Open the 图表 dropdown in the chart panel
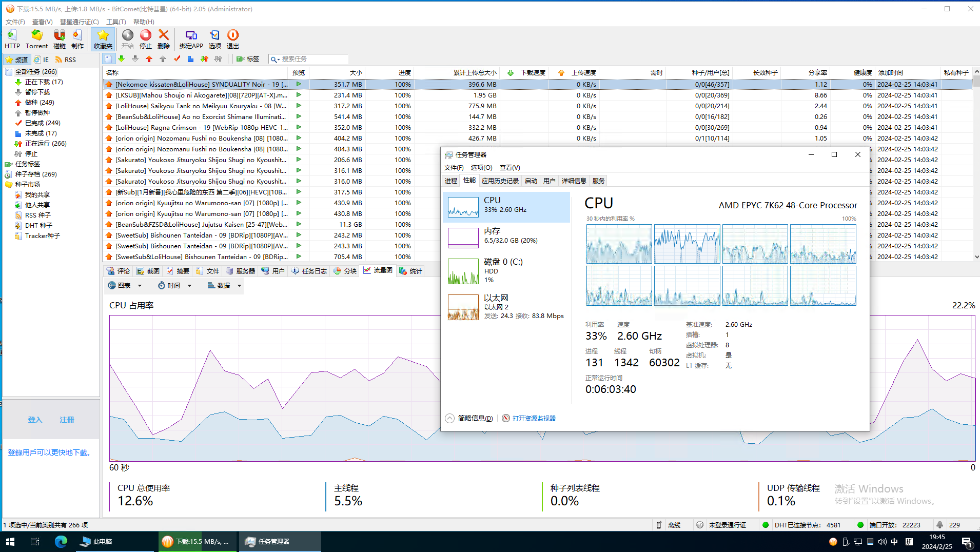 (124, 285)
